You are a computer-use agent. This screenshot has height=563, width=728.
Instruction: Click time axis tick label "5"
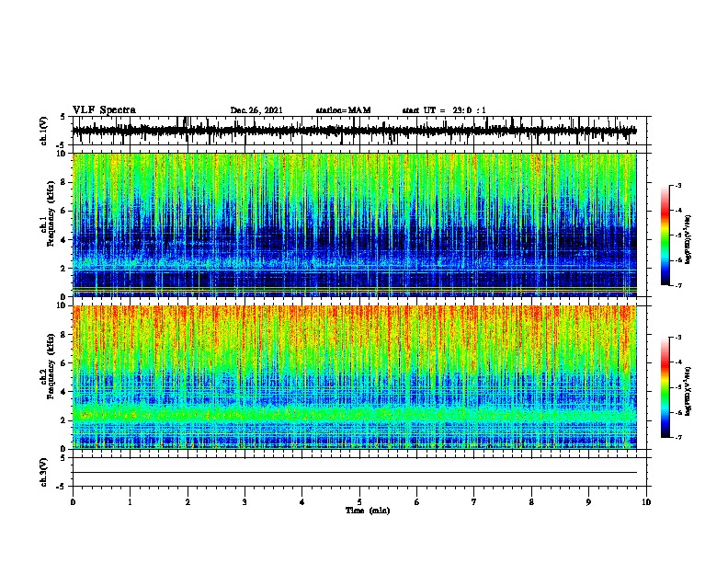pos(359,502)
